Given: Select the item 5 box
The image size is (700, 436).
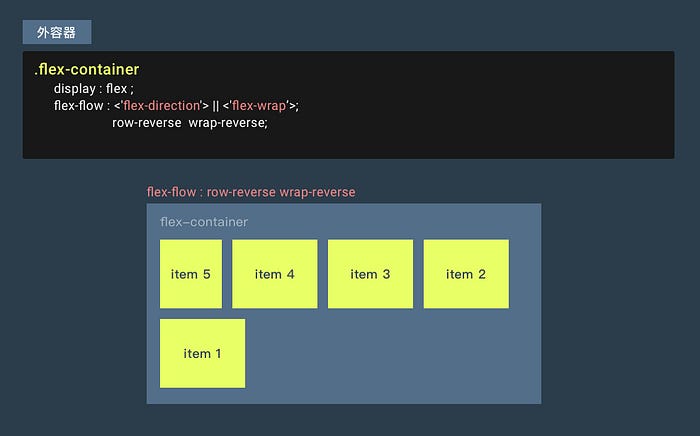Looking at the screenshot, I should [191, 274].
